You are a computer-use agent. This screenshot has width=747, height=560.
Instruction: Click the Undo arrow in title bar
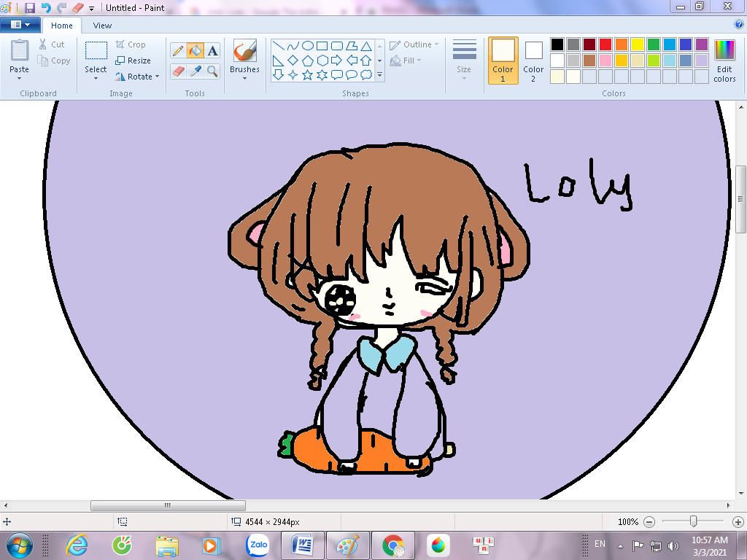[x=46, y=7]
